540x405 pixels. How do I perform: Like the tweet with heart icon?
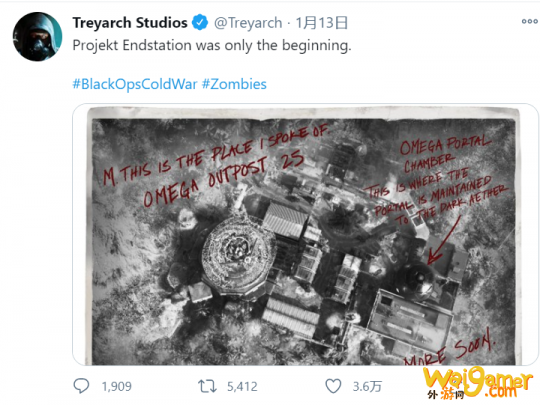tap(333, 386)
